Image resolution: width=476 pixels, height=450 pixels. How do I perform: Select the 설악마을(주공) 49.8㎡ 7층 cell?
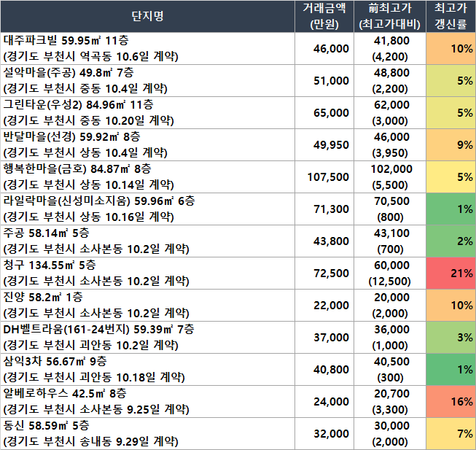click(x=147, y=81)
